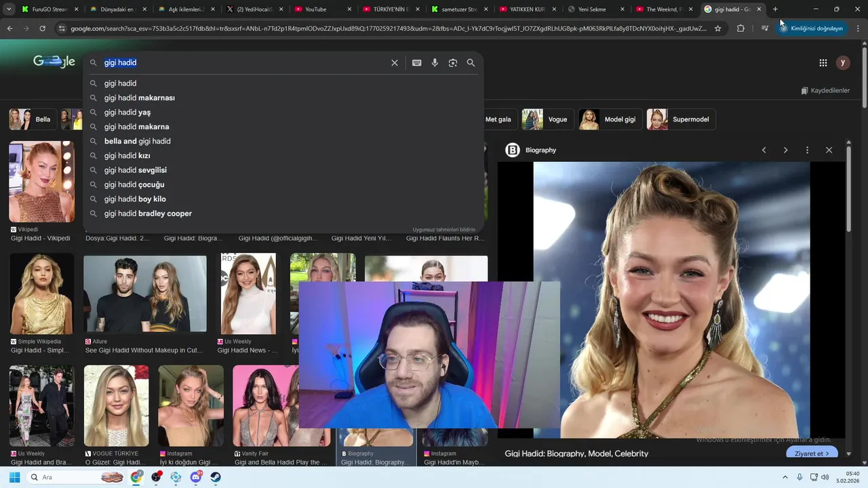The image size is (868, 488).
Task: Open the browser extensions menu
Action: (x=741, y=28)
